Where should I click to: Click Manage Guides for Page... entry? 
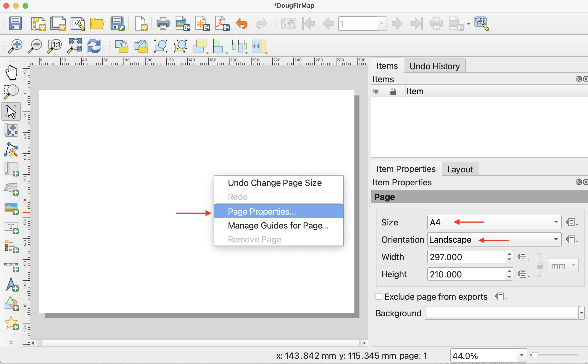(278, 225)
